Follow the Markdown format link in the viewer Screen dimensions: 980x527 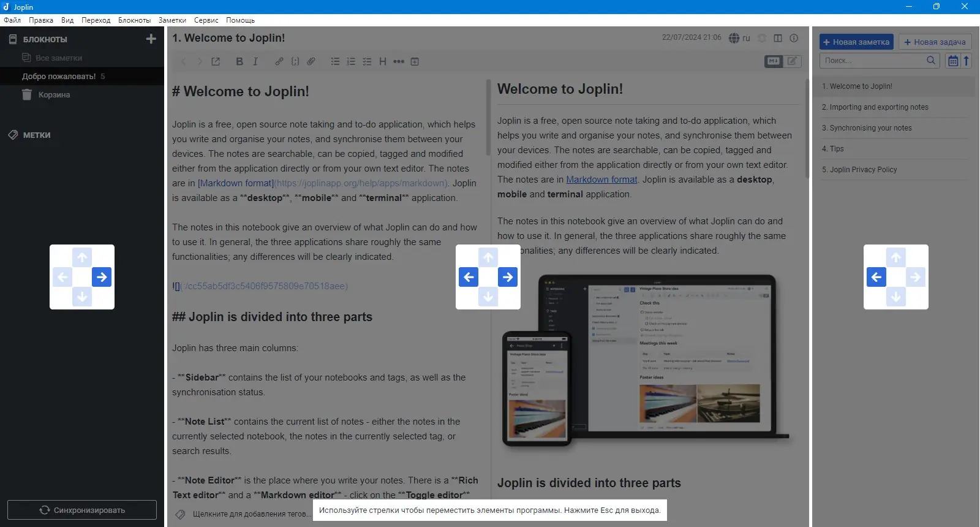[601, 180]
